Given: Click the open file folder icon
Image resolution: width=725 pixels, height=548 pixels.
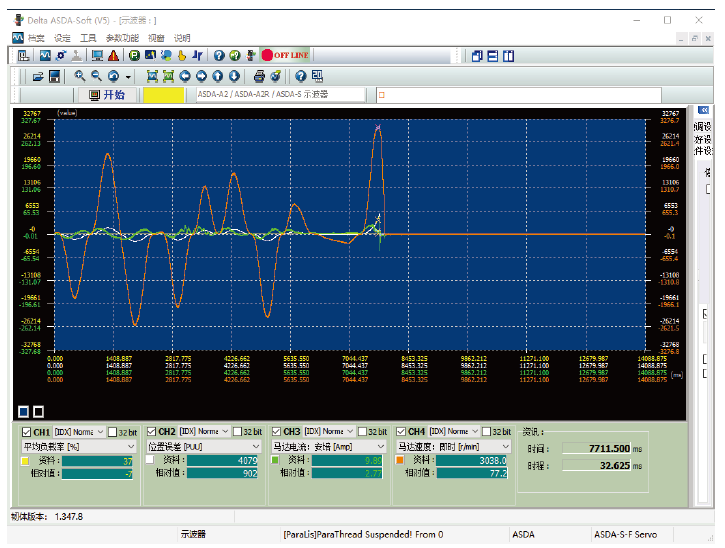Looking at the screenshot, I should [38, 76].
